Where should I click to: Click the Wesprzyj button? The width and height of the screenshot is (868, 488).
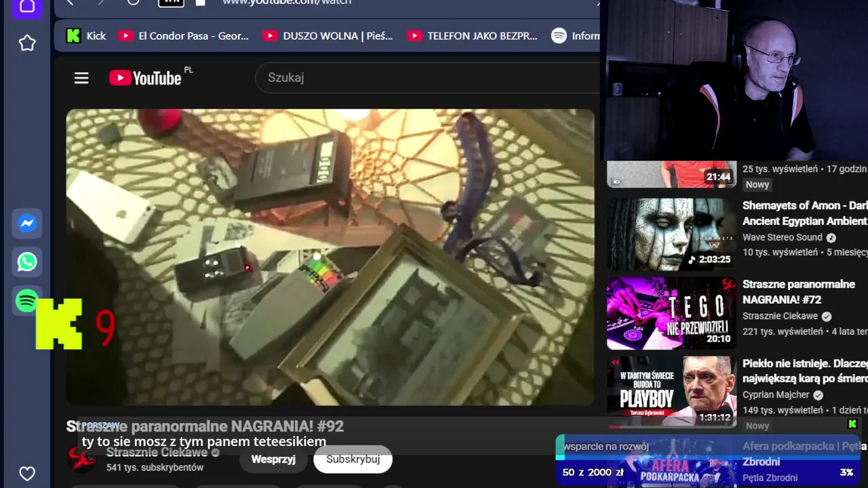tap(273, 460)
